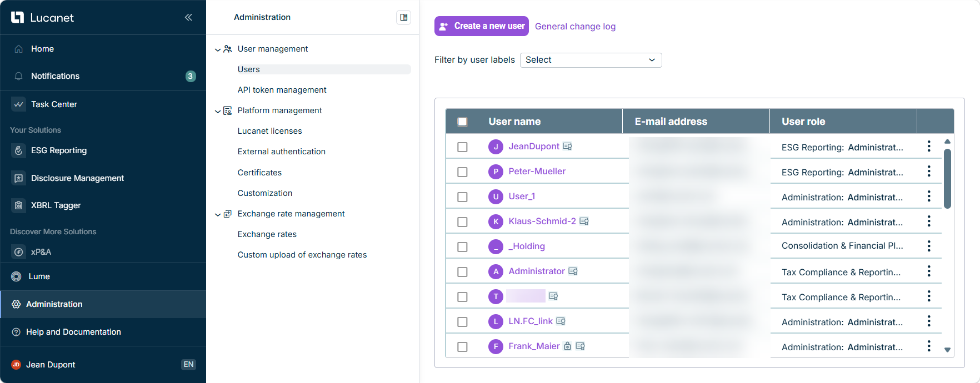Collapse the main sidebar with double-chevron icon

(x=188, y=17)
